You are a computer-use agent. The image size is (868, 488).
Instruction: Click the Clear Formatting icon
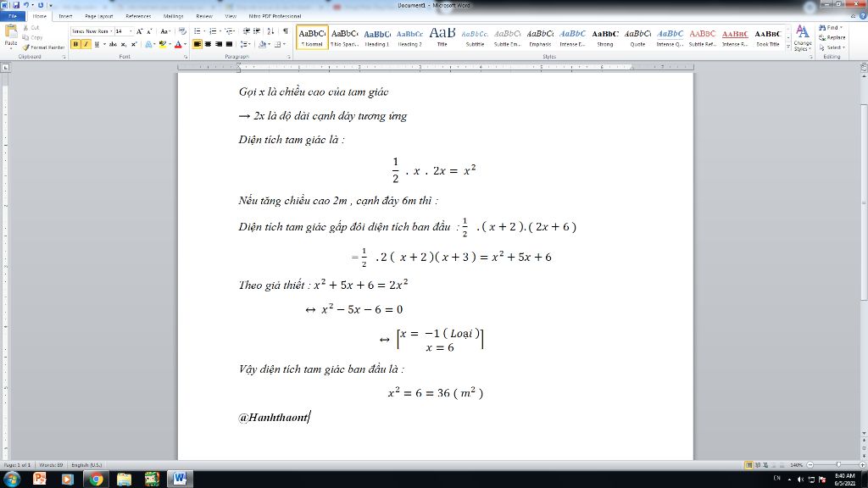click(182, 31)
